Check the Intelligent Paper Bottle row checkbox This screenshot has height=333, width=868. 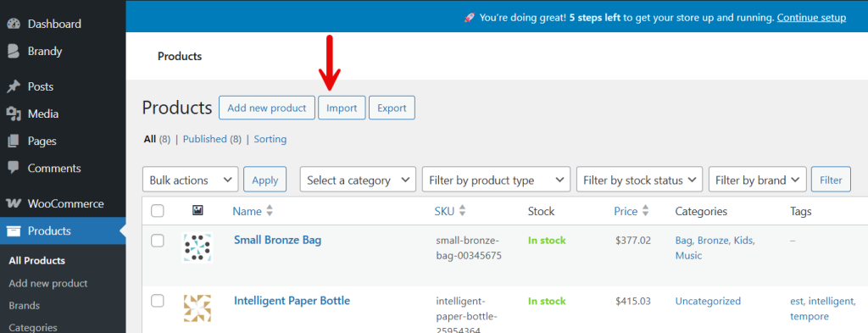coord(158,300)
